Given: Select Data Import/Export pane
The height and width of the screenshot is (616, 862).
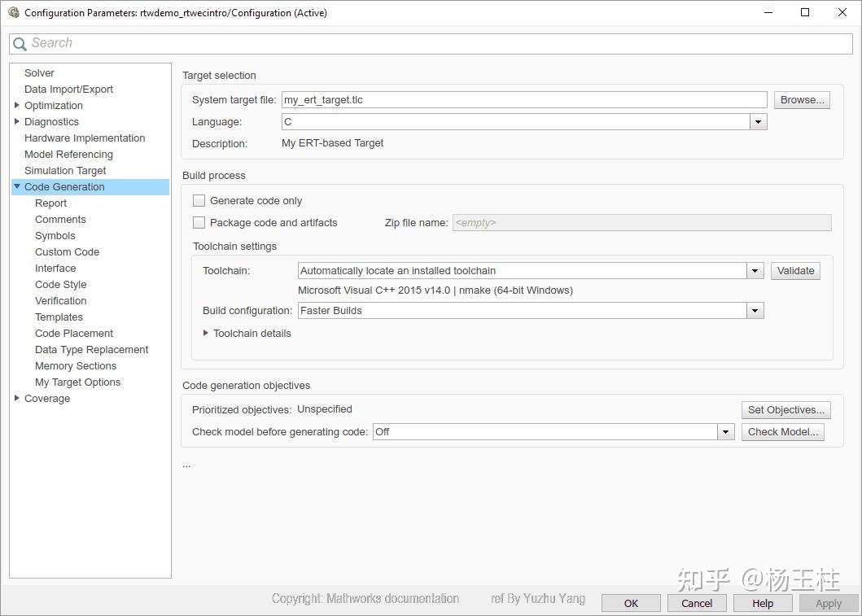Looking at the screenshot, I should pyautogui.click(x=68, y=89).
